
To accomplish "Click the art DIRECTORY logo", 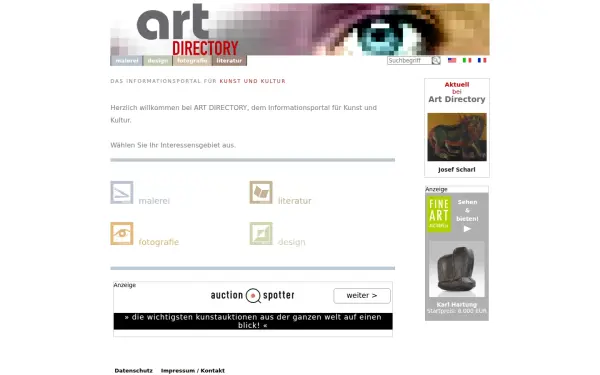I will tap(188, 30).
